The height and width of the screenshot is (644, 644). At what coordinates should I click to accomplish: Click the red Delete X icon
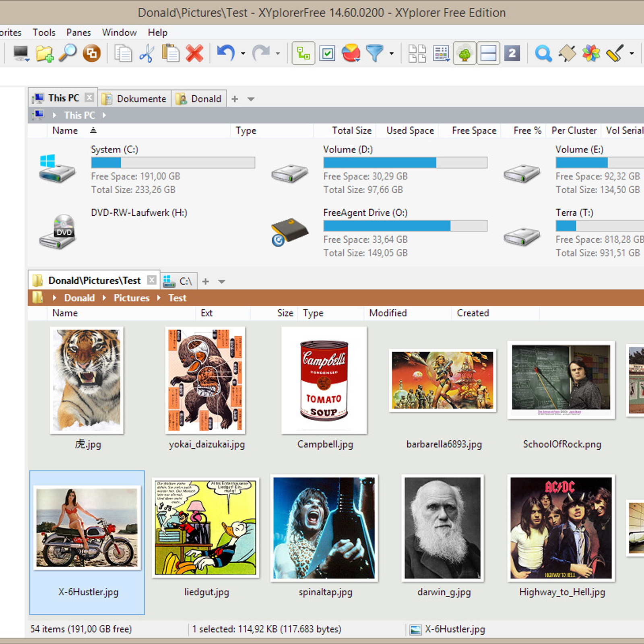coord(194,53)
